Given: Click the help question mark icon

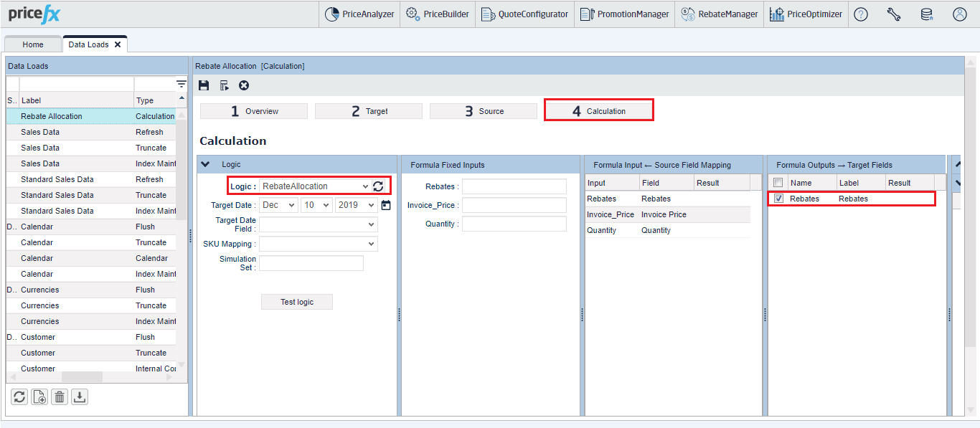Looking at the screenshot, I should (x=861, y=14).
